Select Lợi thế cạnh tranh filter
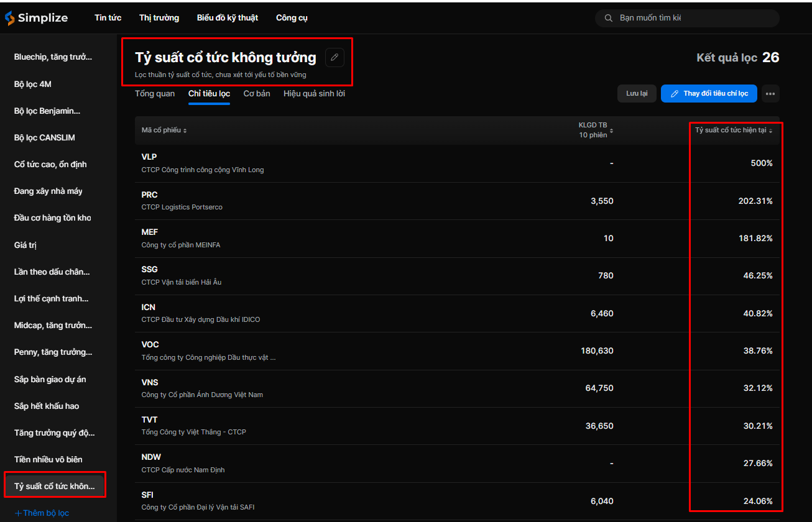Image resolution: width=812 pixels, height=522 pixels. coord(51,298)
